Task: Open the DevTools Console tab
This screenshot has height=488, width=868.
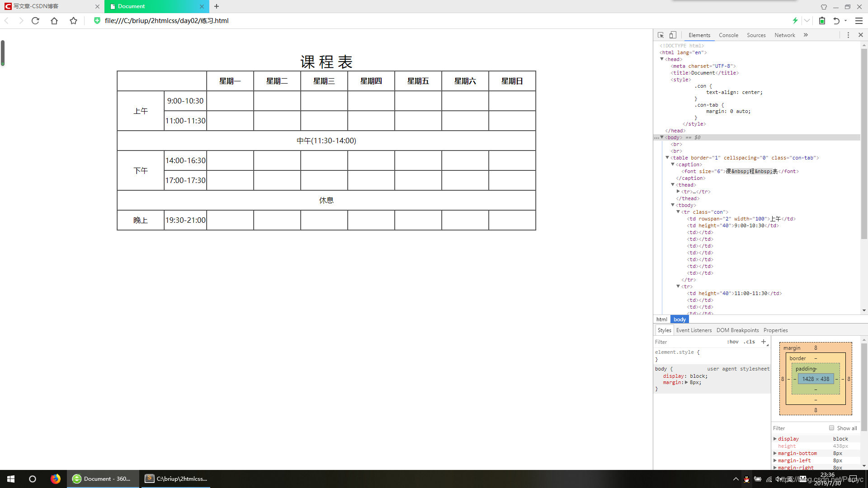Action: point(728,35)
